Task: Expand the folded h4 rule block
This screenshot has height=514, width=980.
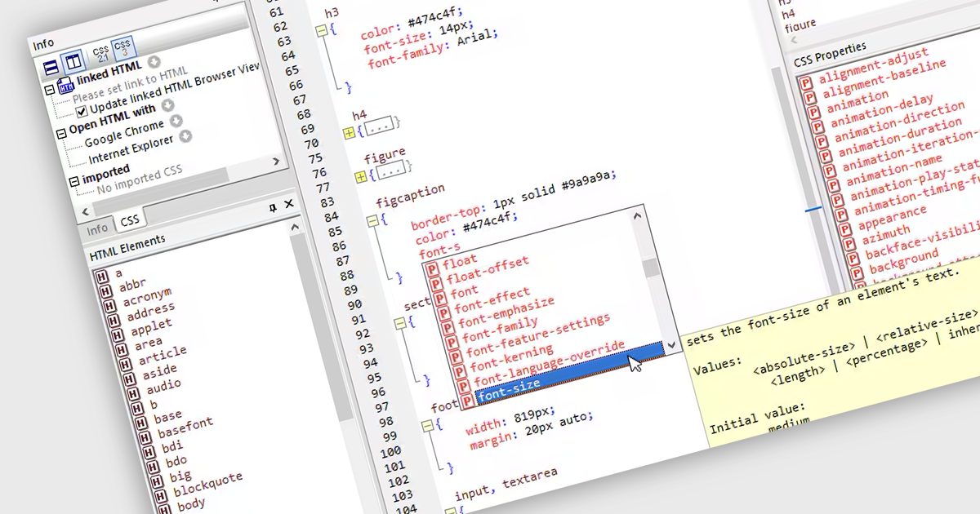Action: tap(349, 131)
